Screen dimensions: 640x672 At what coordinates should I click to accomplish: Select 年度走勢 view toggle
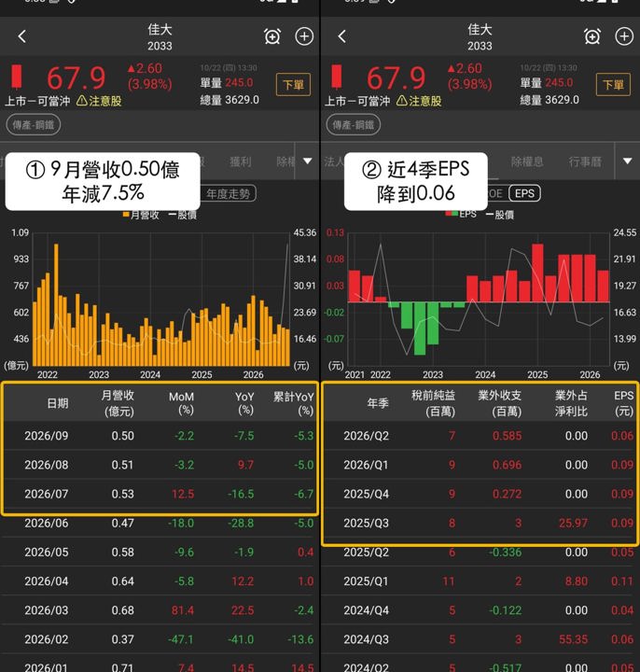[x=229, y=194]
